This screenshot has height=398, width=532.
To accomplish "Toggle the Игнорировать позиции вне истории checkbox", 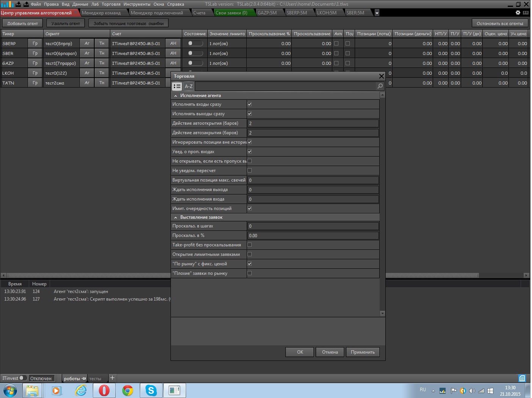I will pos(249,142).
